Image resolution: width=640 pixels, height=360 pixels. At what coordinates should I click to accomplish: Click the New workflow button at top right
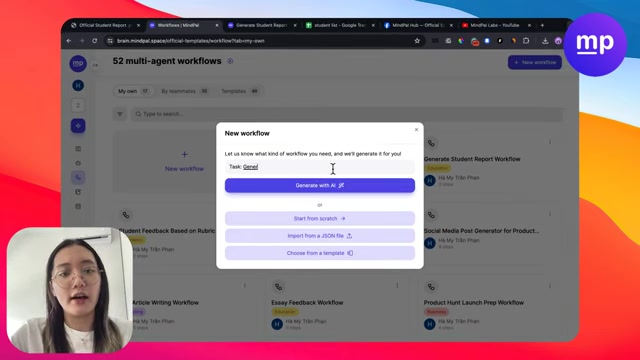(x=535, y=62)
